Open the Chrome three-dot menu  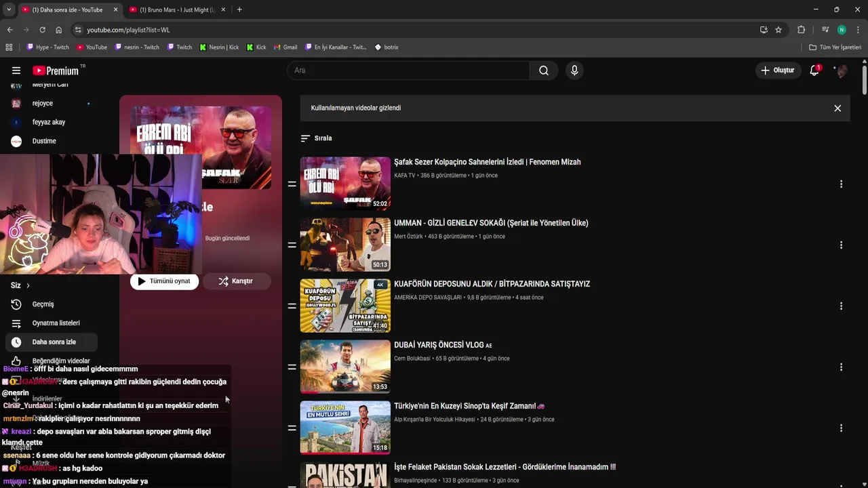[858, 30]
